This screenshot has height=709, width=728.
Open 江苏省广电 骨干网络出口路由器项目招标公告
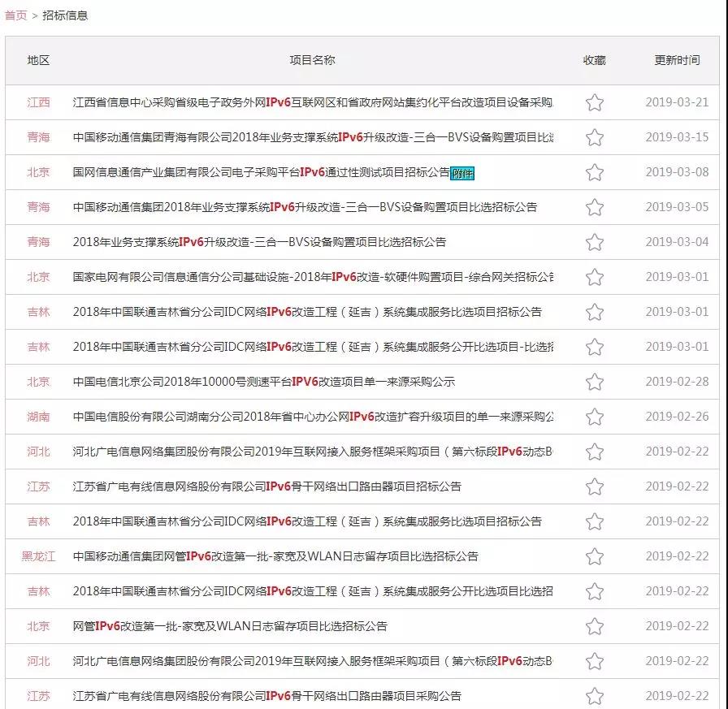pyautogui.click(x=267, y=486)
